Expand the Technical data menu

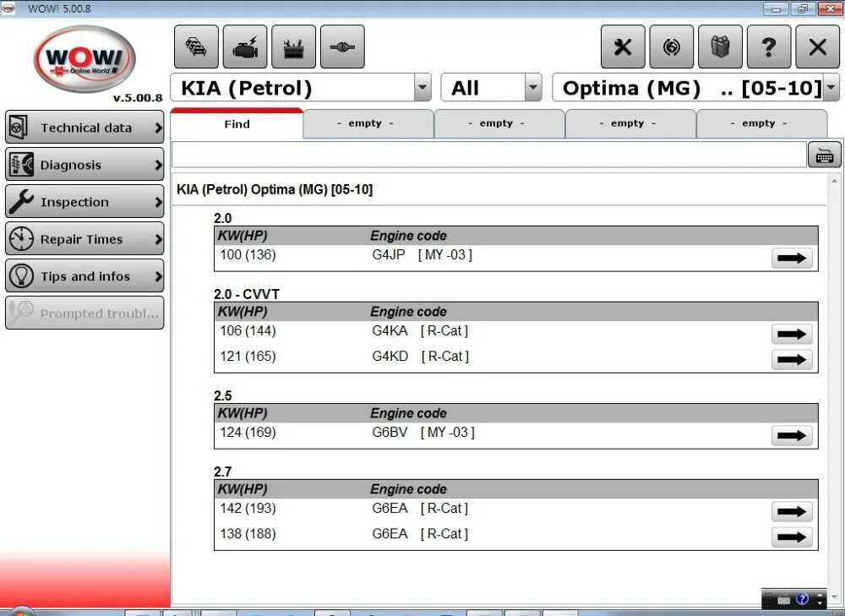coord(84,128)
